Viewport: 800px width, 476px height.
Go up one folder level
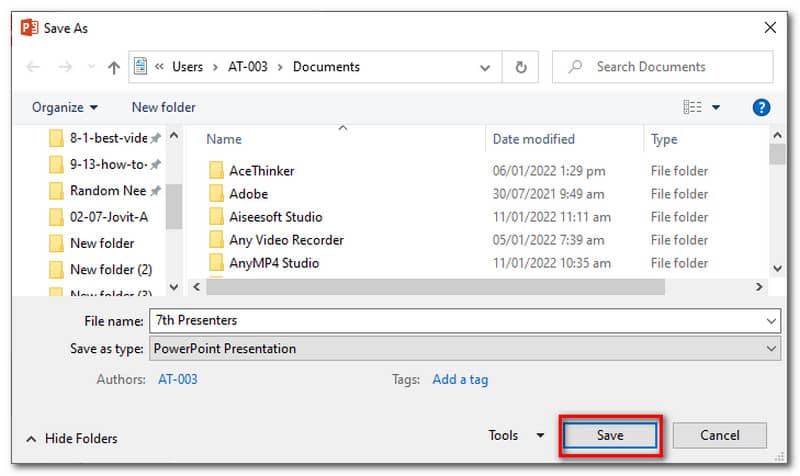(x=114, y=67)
